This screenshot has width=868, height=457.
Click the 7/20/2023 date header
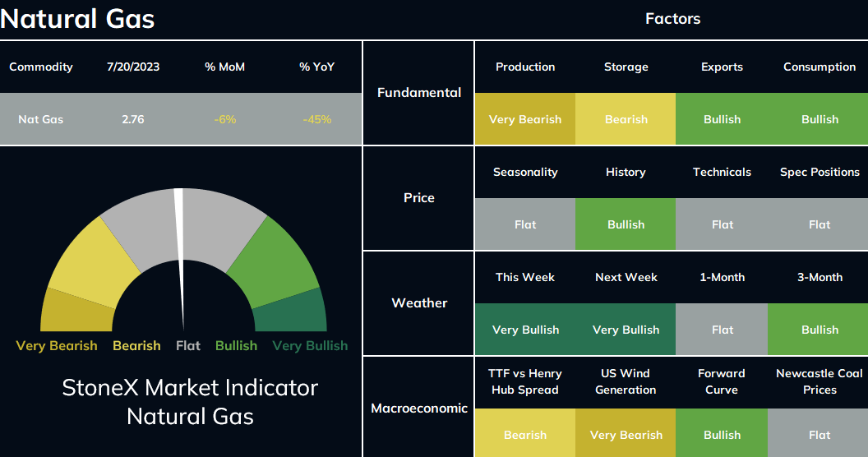133,67
